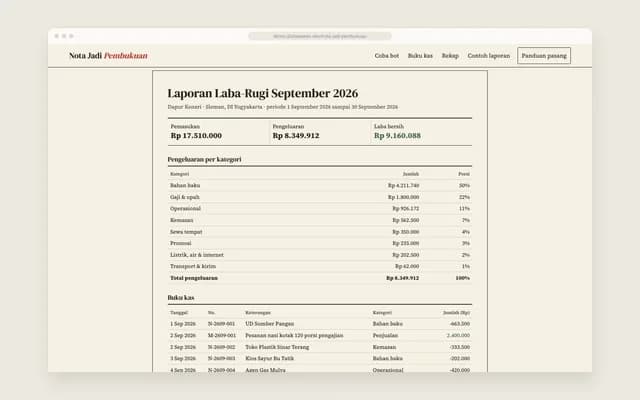Click the Nota Jadi Pembukuan logo
This screenshot has width=640, height=400.
[x=108, y=56]
